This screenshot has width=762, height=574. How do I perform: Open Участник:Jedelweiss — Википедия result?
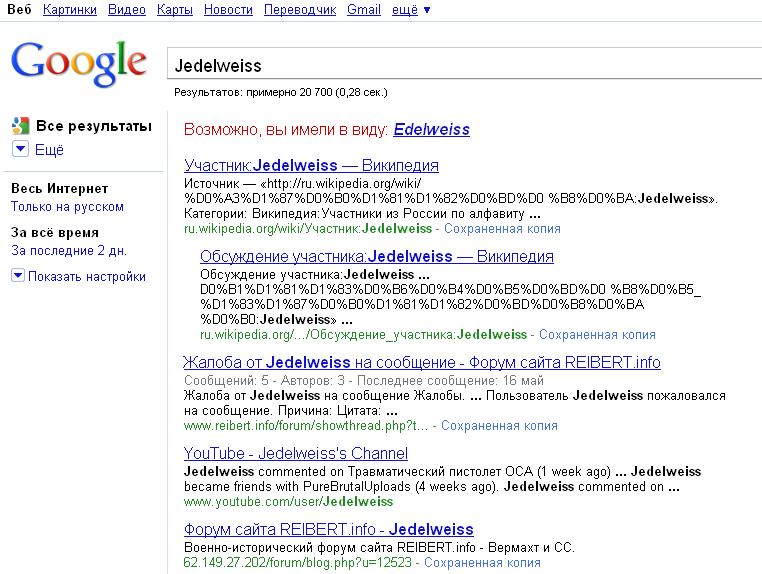[x=312, y=166]
